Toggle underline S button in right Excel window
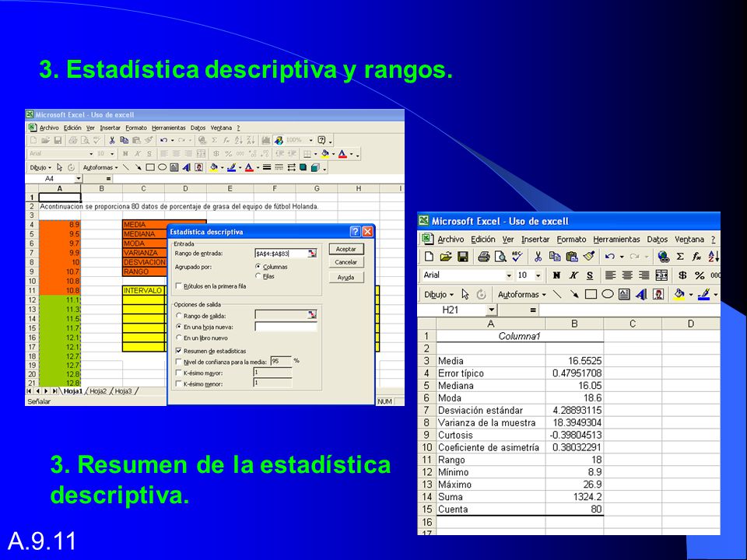Viewport: 747px width, 560px height. click(x=590, y=275)
